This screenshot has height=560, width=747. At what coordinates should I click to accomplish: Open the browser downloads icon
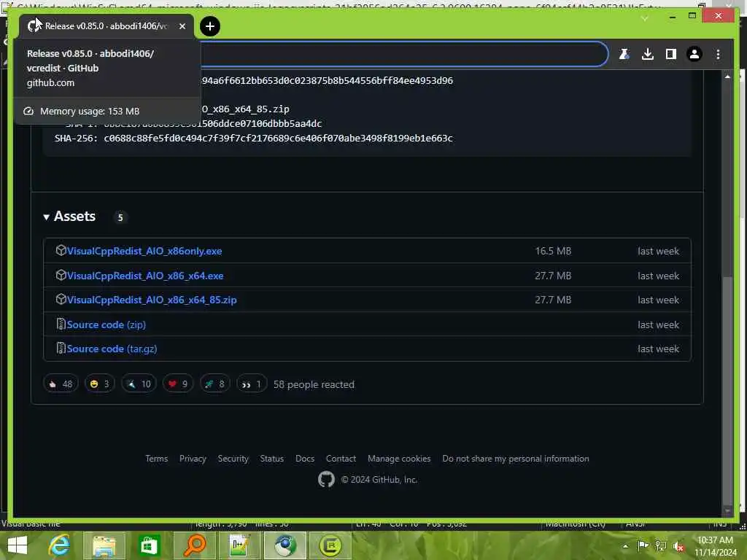click(x=648, y=54)
